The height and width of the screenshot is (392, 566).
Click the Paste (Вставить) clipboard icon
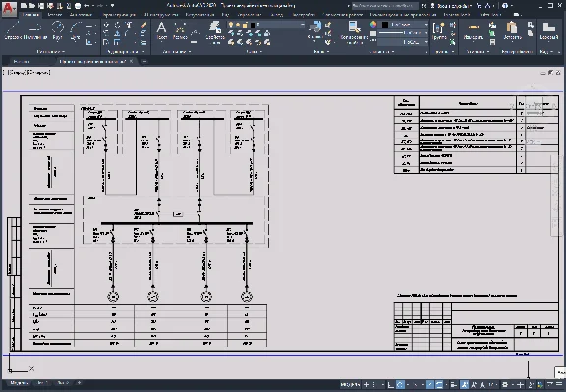point(512,30)
